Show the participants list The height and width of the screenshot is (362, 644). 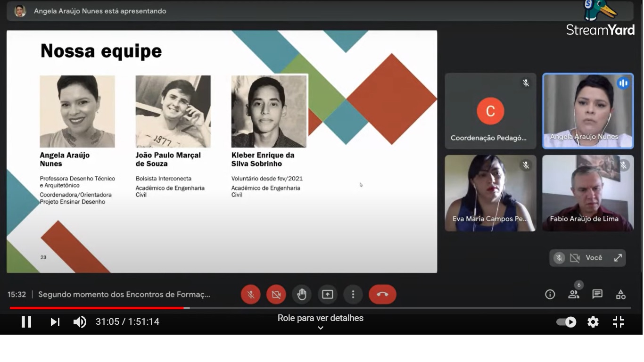(x=574, y=295)
